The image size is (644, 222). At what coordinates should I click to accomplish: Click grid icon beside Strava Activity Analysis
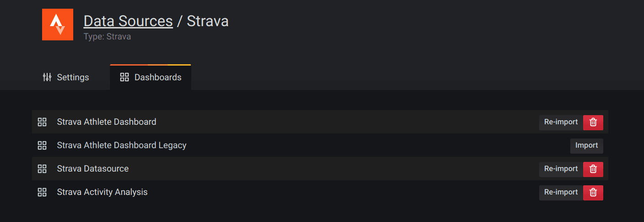42,192
